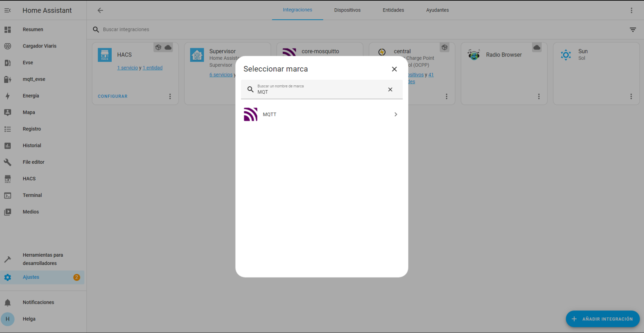Select the MQTT text in results list
Screen dimensions: 644x333
coord(269,114)
